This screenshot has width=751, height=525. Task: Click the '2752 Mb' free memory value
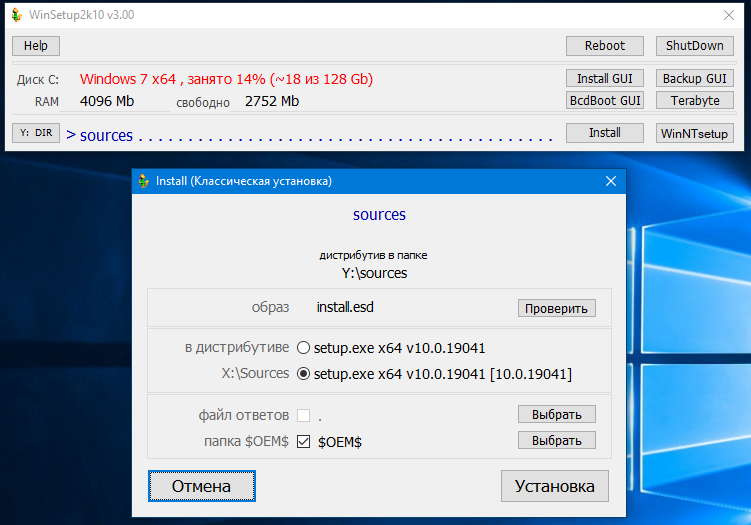[272, 102]
